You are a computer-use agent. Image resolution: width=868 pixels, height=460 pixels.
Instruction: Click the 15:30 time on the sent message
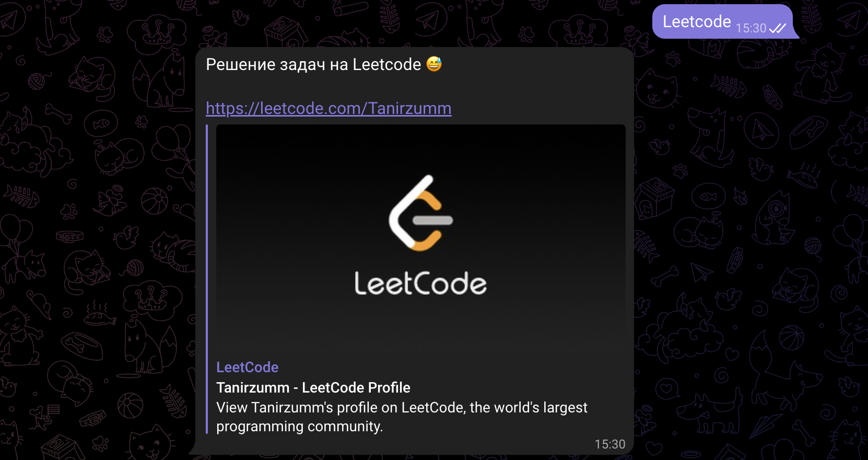[751, 28]
